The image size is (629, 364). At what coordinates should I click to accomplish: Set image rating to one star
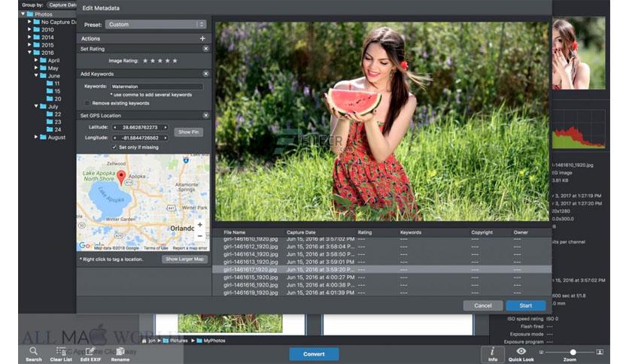[145, 61]
